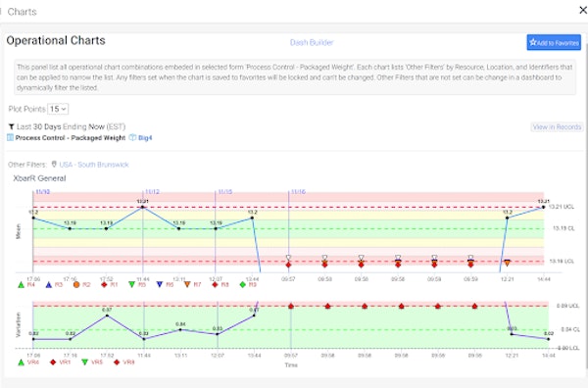Select the 0.07 Variation data point at 17:52
This screenshot has height=388, width=588.
(x=107, y=315)
